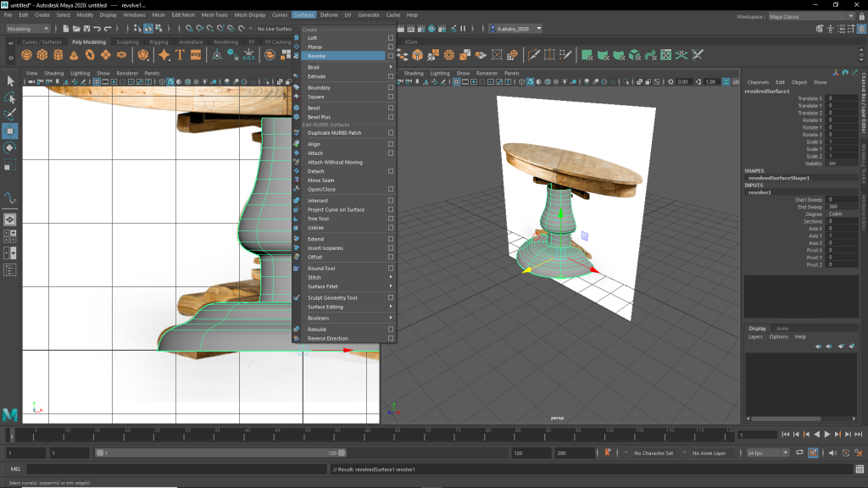This screenshot has height=488, width=868.
Task: Click the Save Scene icon
Action: 88,29
